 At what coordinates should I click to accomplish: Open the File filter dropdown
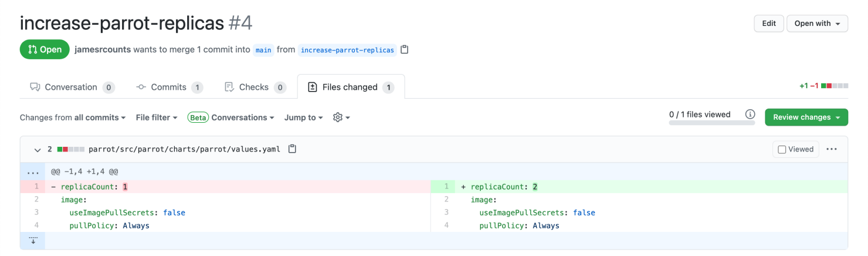coord(157,117)
